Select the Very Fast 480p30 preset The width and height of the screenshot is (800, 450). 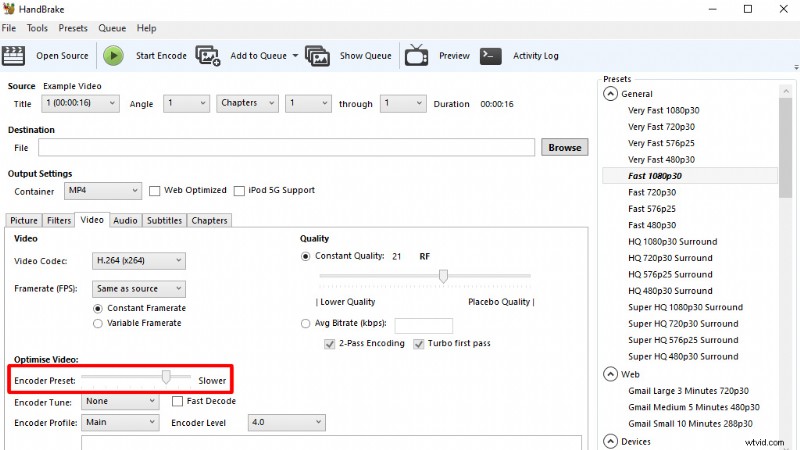click(661, 160)
